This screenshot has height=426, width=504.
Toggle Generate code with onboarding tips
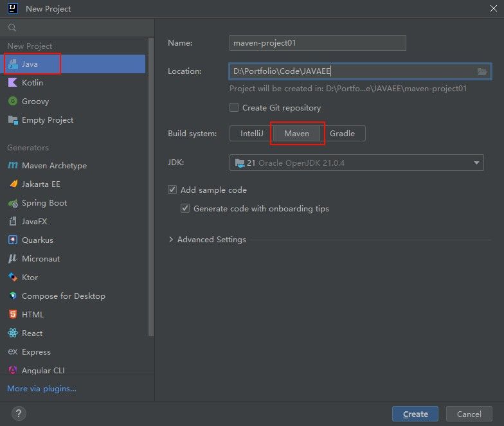pos(185,208)
